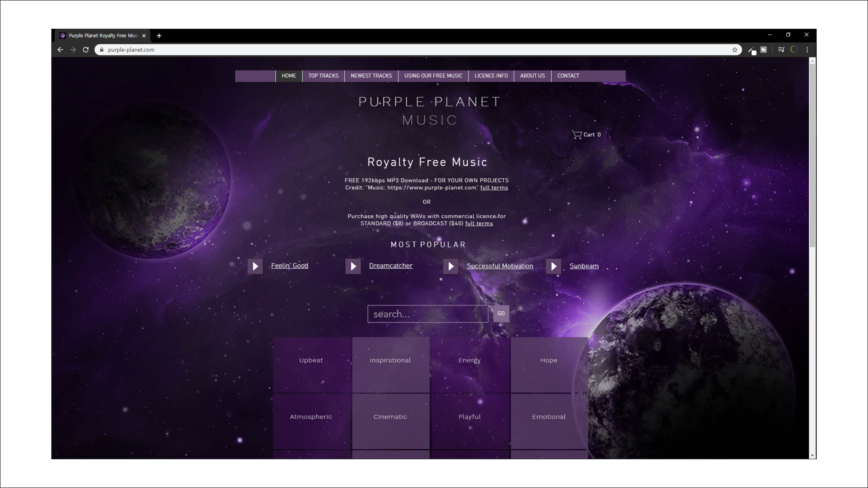Open USING OUR FREE MUSIC page

(x=433, y=76)
